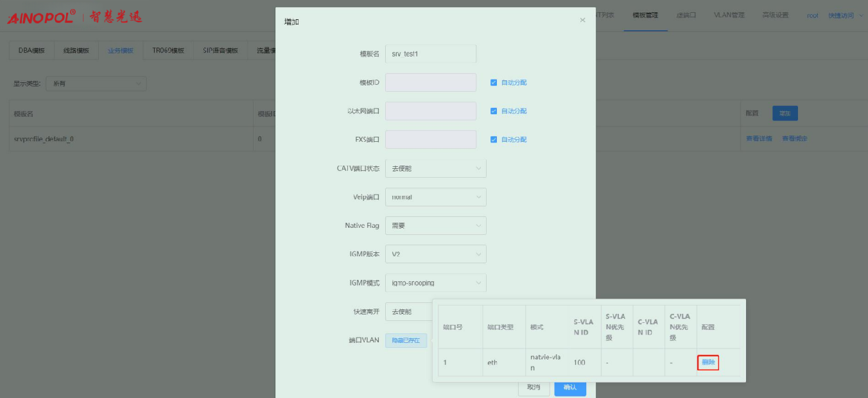Expand the 快捷访问 dropdown arrow
Viewport: 868px width, 398px height.
tap(860, 15)
